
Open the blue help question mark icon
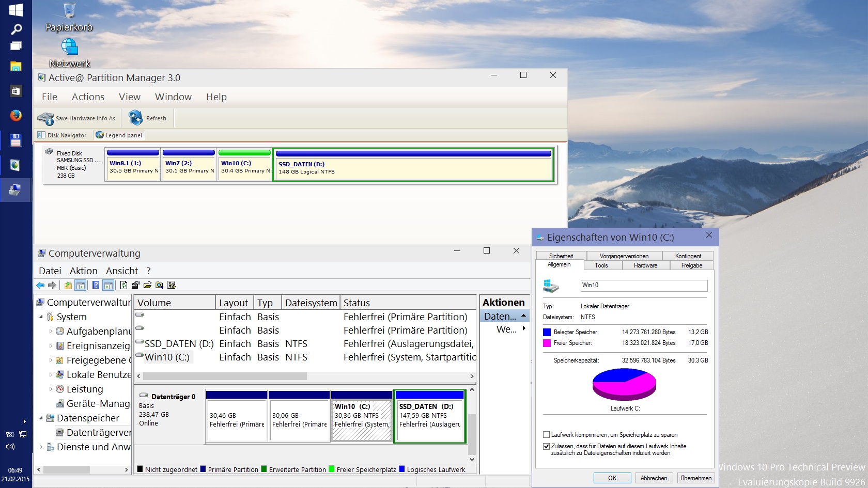(x=96, y=285)
